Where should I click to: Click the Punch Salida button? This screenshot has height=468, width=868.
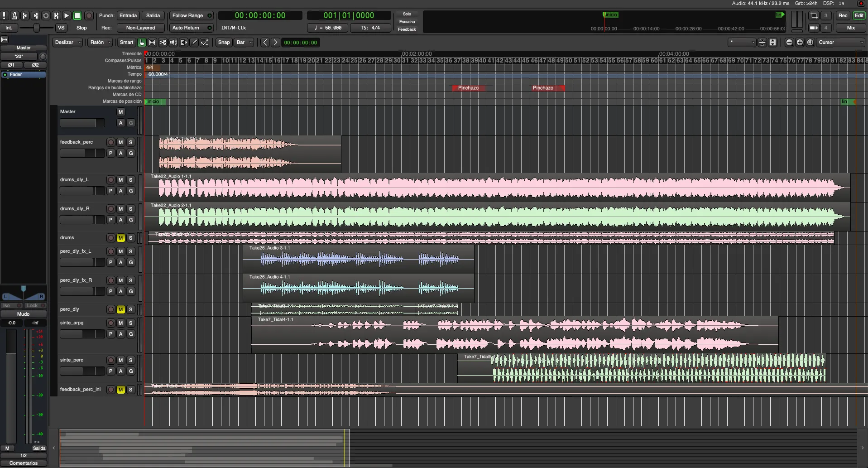point(153,15)
